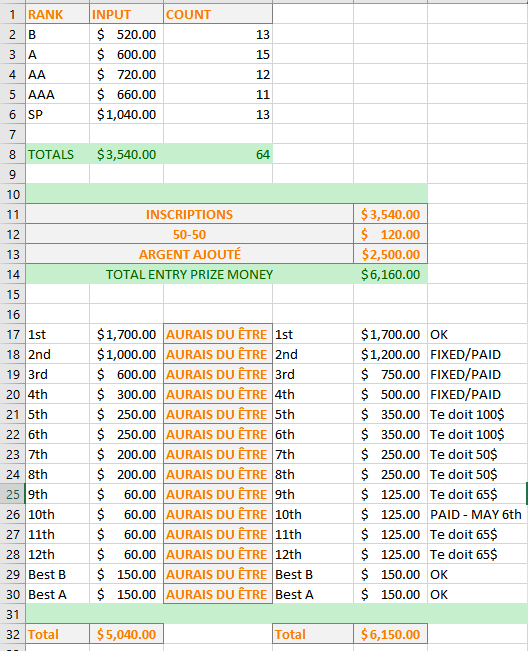
Task: Select row header 8
Action: [x=12, y=154]
